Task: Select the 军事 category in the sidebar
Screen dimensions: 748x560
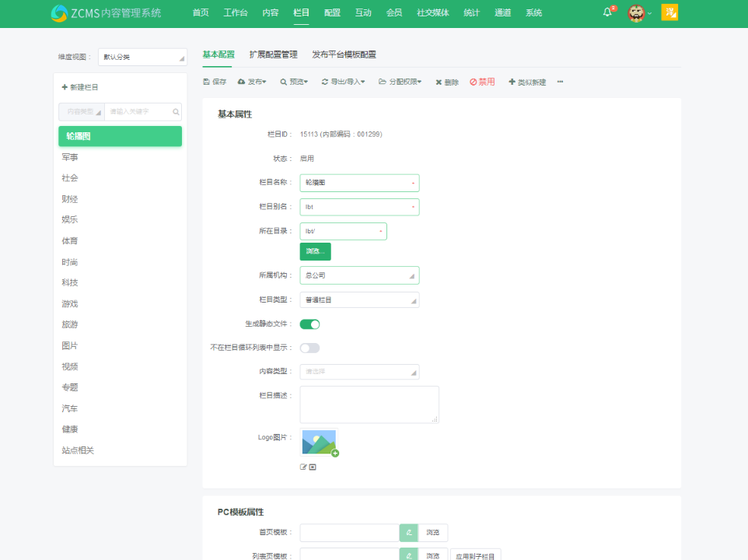Action: 70,157
